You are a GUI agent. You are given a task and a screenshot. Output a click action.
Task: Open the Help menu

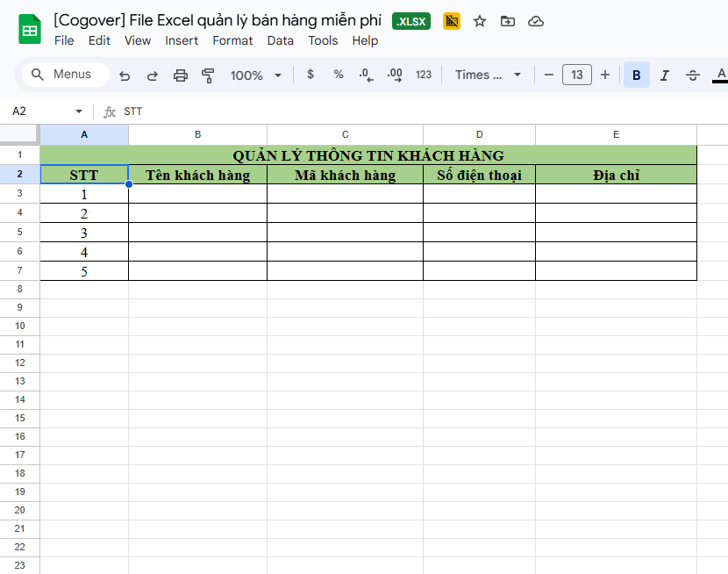click(365, 41)
